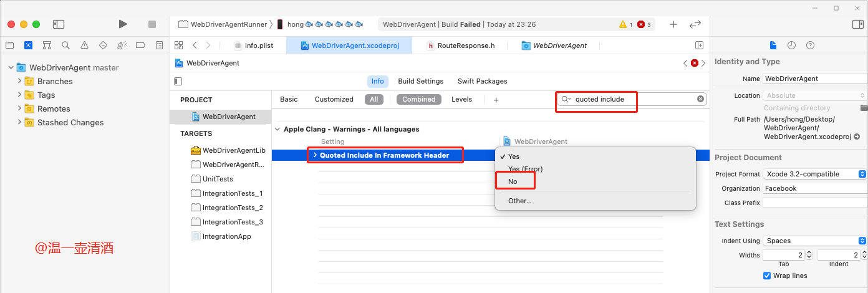The image size is (868, 293).
Task: Add an editor on the right
Action: point(700,46)
